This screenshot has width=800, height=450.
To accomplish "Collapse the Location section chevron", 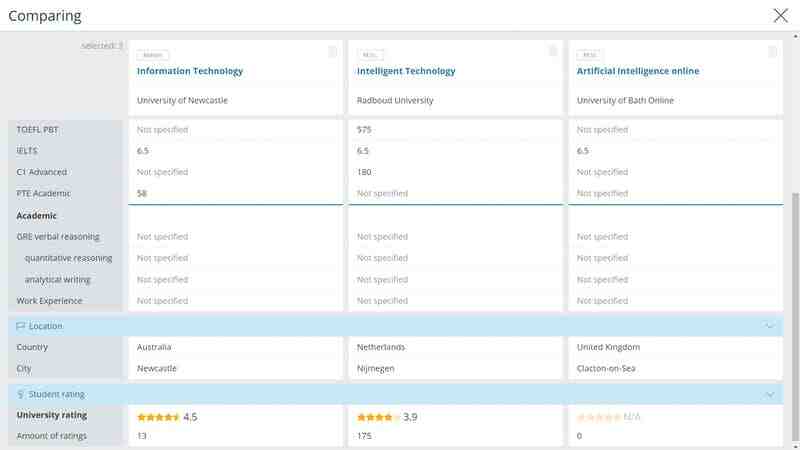I will tap(769, 326).
